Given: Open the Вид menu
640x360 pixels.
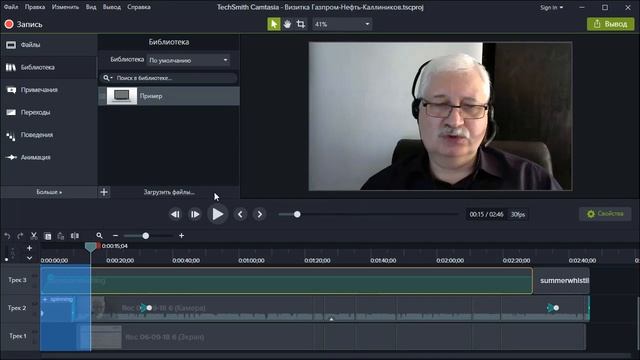Looking at the screenshot, I should click(91, 7).
